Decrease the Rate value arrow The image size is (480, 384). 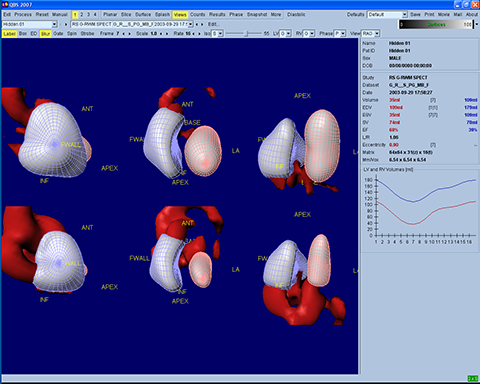coord(194,34)
